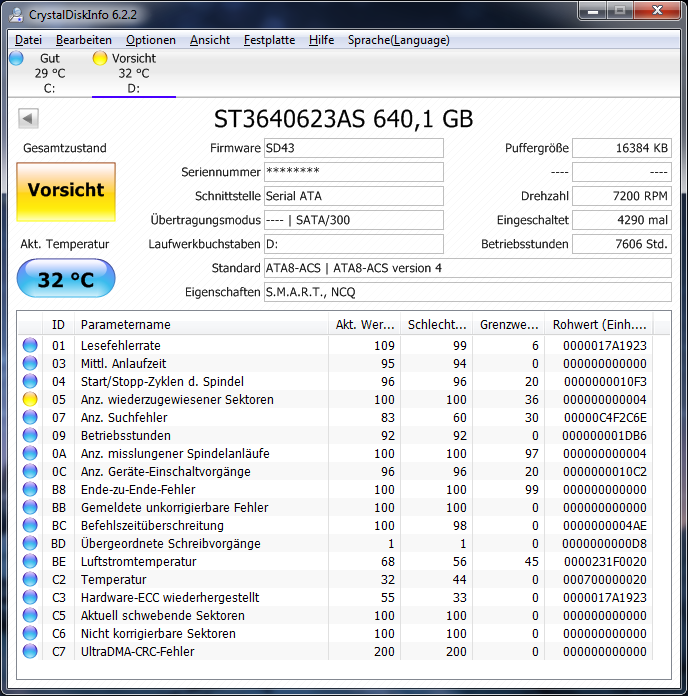Select the Anz. Suchfehler parameter name
The width and height of the screenshot is (688, 696).
point(124,417)
